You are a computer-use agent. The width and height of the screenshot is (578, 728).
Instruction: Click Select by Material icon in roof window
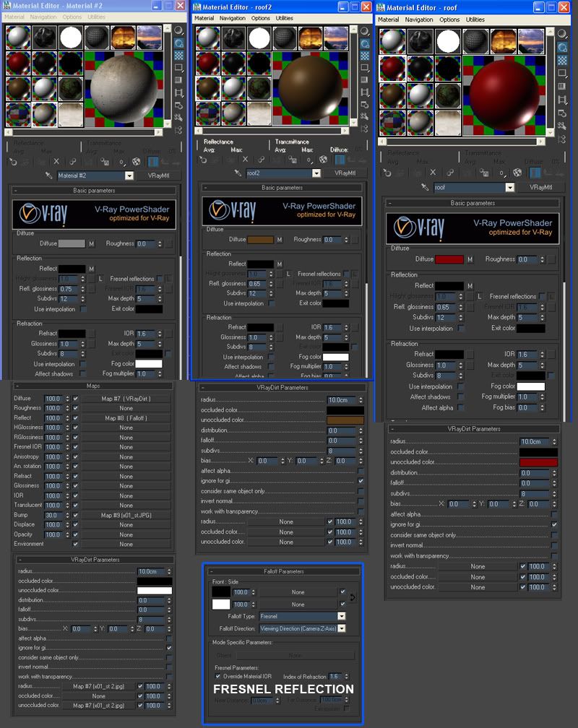tap(562, 126)
